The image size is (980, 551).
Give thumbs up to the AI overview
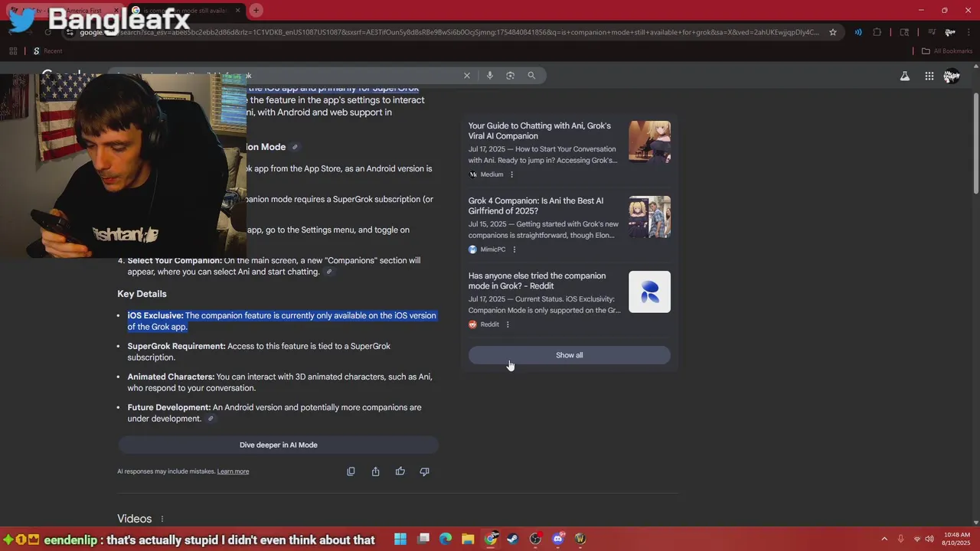(x=400, y=471)
